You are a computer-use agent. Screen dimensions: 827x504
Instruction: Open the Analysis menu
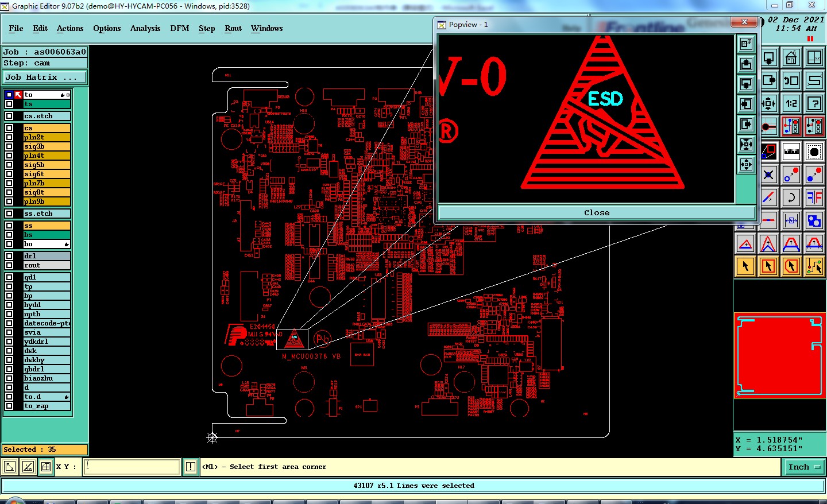(145, 28)
